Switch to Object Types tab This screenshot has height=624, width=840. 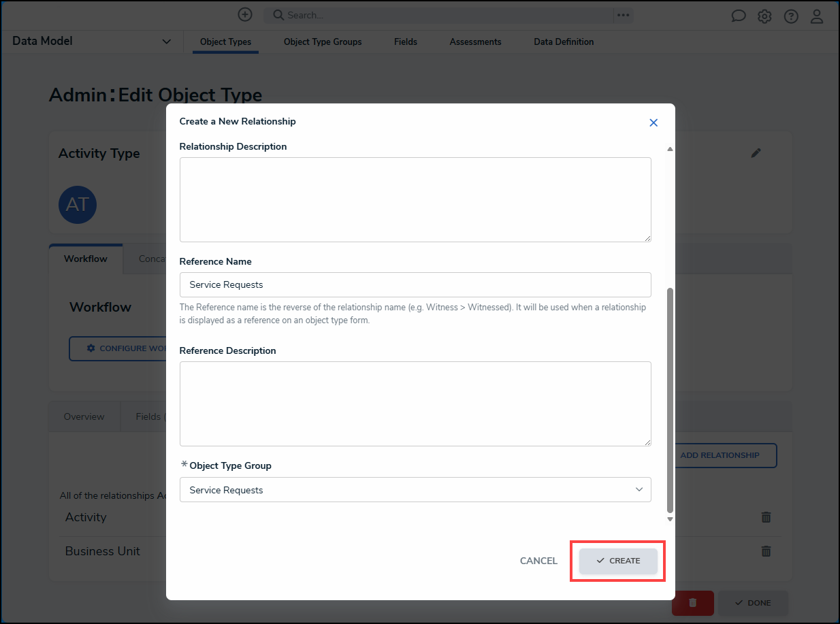point(225,42)
